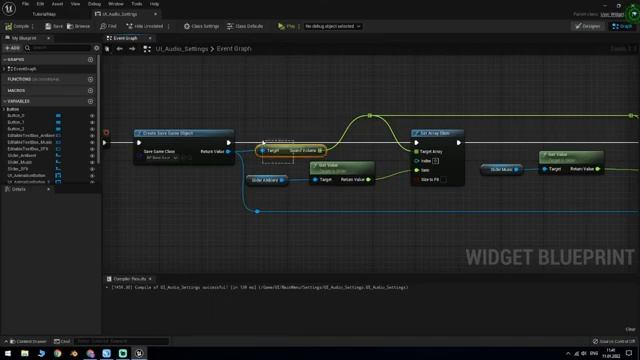Viewport: 640px width, 360px height.
Task: Open the debug object selector dropdown
Action: point(332,26)
